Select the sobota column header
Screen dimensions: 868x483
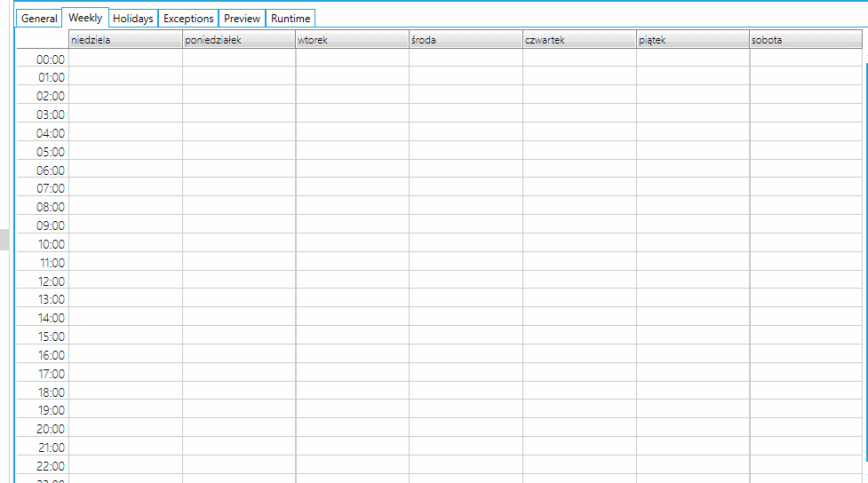click(x=806, y=40)
